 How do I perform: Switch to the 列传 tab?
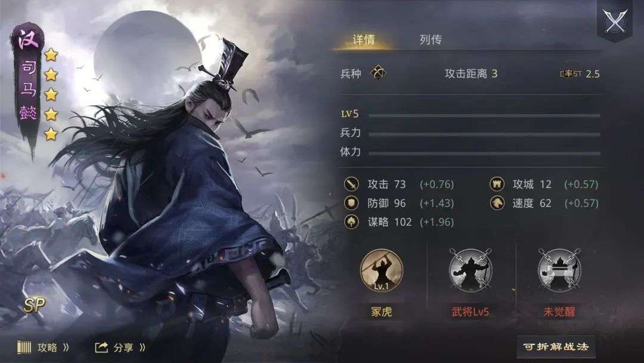point(431,39)
